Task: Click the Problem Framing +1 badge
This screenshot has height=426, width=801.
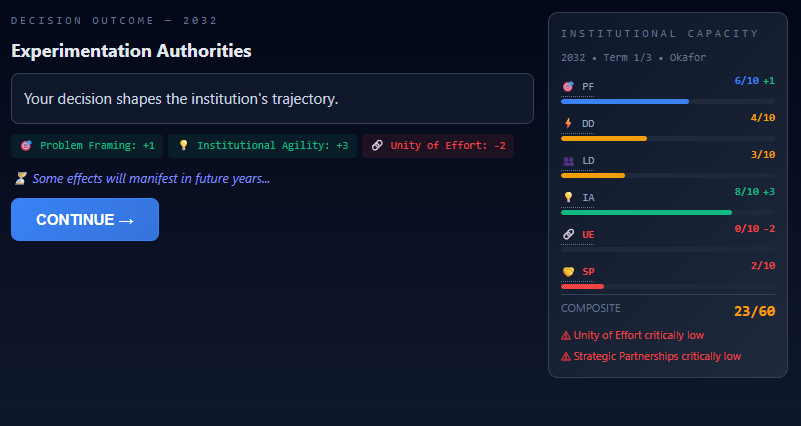Action: pyautogui.click(x=87, y=146)
